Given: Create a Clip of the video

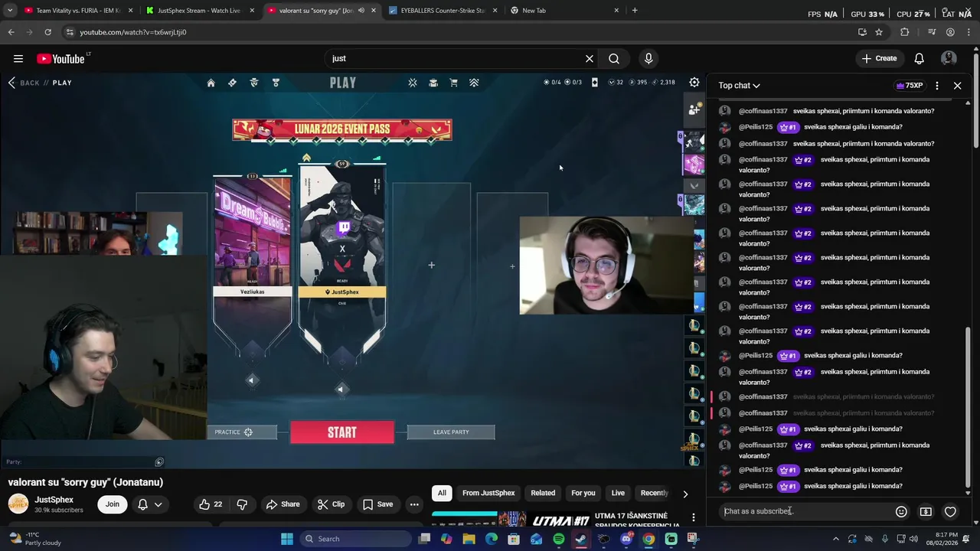Looking at the screenshot, I should coord(331,504).
